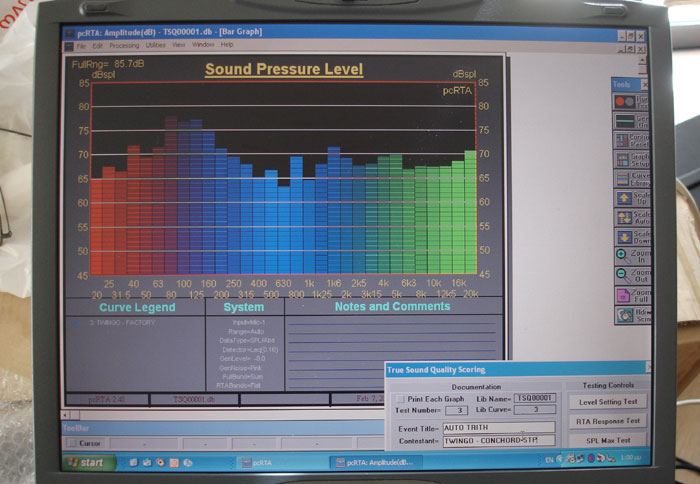Screen dimensions: 700x484
Task: Activate the Zoom In magnifier tool
Action: pos(621,255)
